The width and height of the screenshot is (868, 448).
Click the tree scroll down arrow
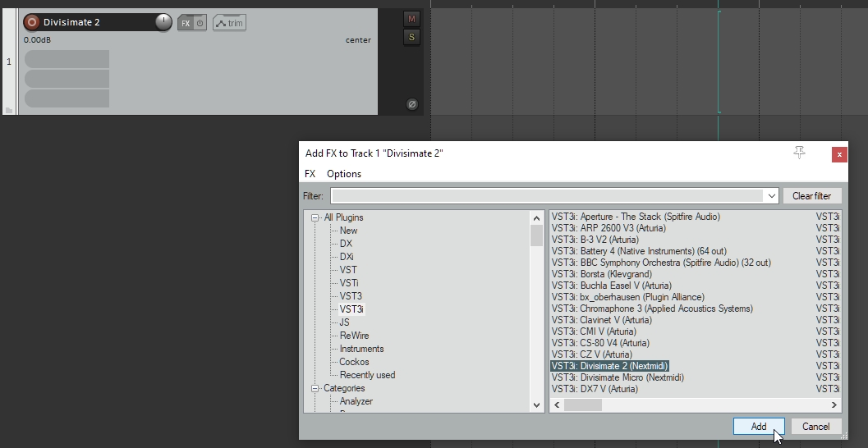[536, 405]
